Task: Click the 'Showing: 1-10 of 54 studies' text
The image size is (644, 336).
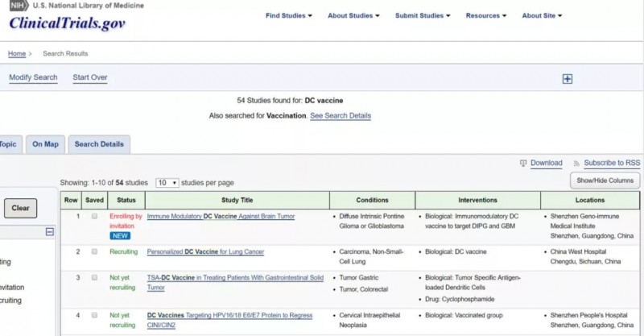Action: 104,183
